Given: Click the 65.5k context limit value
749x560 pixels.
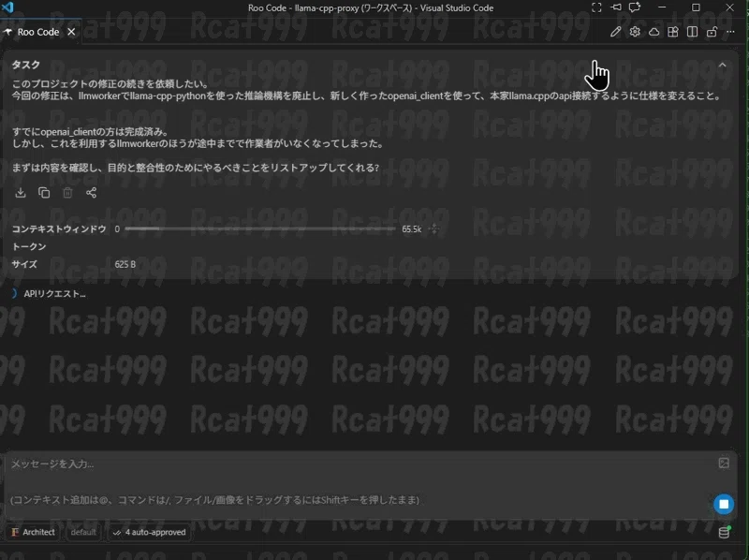Looking at the screenshot, I should click(411, 228).
